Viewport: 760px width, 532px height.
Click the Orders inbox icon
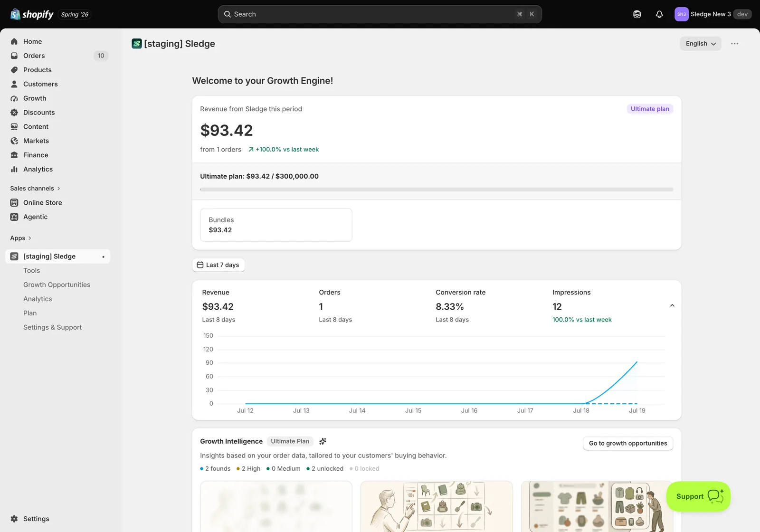(14, 56)
